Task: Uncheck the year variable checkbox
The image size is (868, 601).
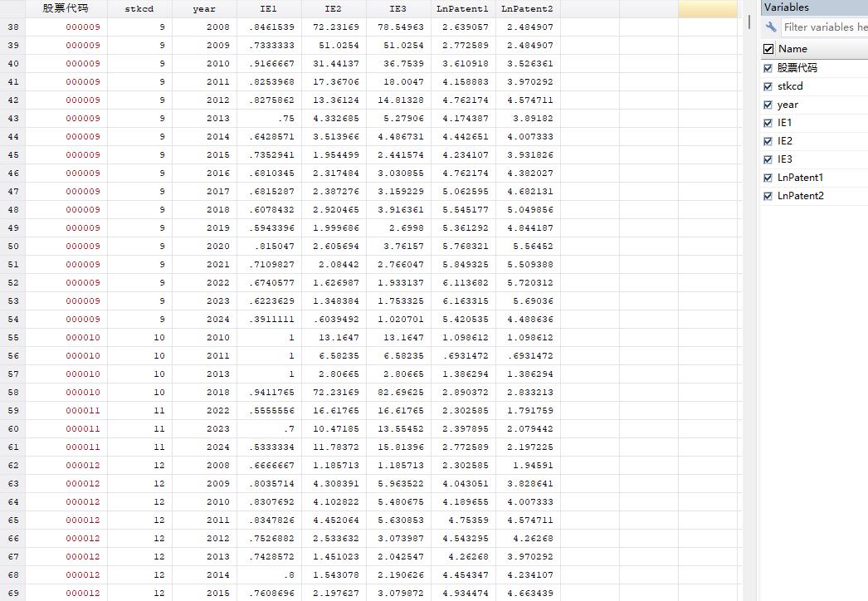Action: 768,105
